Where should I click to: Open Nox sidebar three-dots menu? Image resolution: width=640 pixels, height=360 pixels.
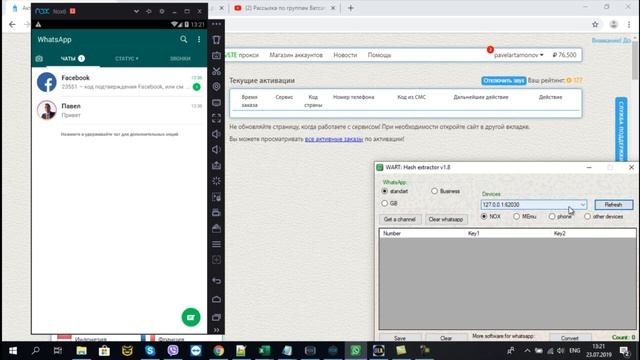pyautogui.click(x=216, y=24)
